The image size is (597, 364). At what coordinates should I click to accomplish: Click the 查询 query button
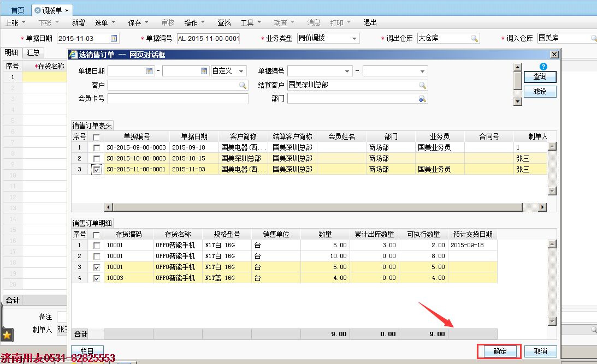click(540, 77)
